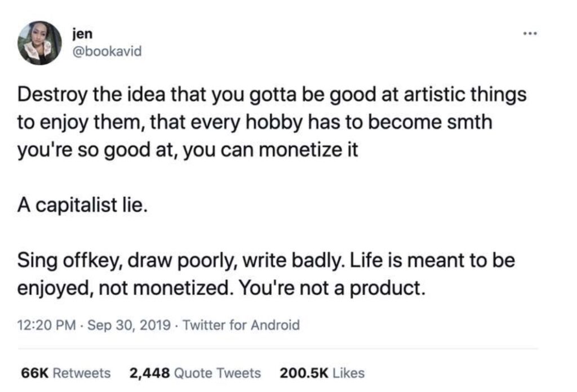Viewport: 577px width, 392px height.
Task: Click the "A capitalist lie." line
Action: point(82,205)
